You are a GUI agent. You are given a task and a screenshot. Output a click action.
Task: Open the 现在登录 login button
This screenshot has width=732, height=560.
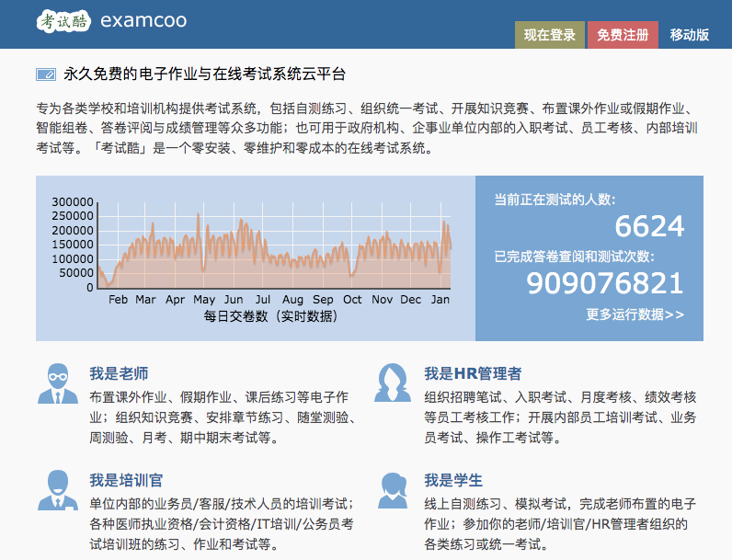pyautogui.click(x=550, y=35)
